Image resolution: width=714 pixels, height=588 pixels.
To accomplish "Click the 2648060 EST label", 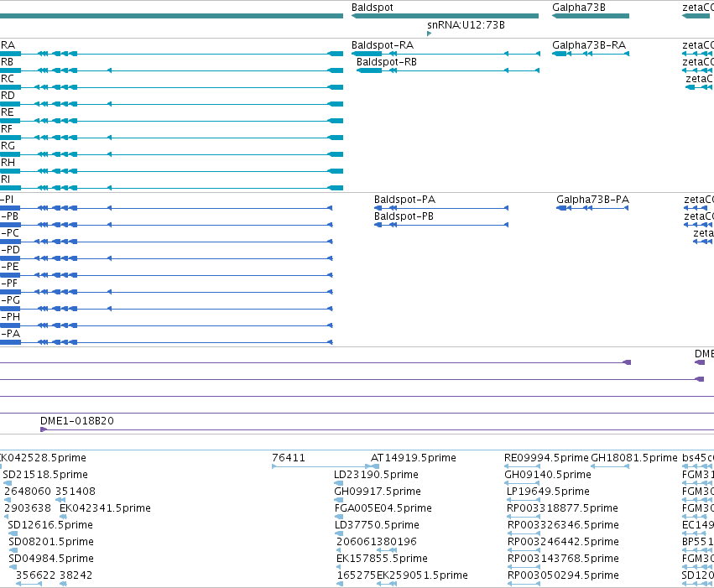I will pos(28,492).
